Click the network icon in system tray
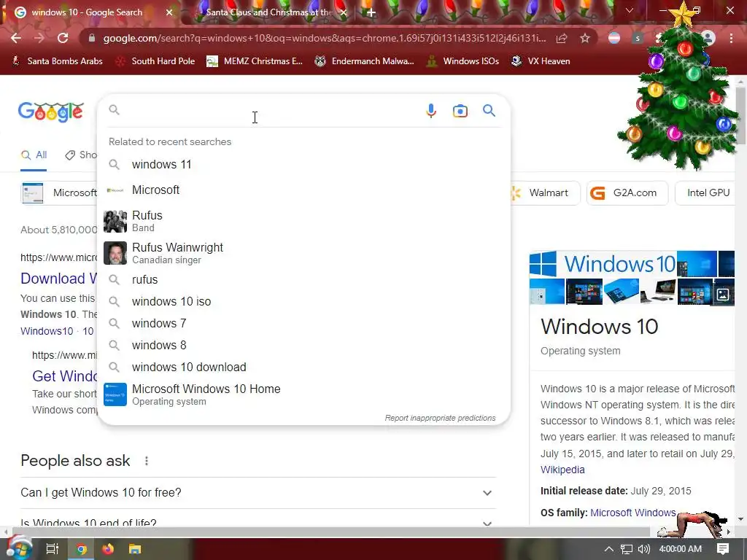Image resolution: width=747 pixels, height=560 pixels. point(627,549)
